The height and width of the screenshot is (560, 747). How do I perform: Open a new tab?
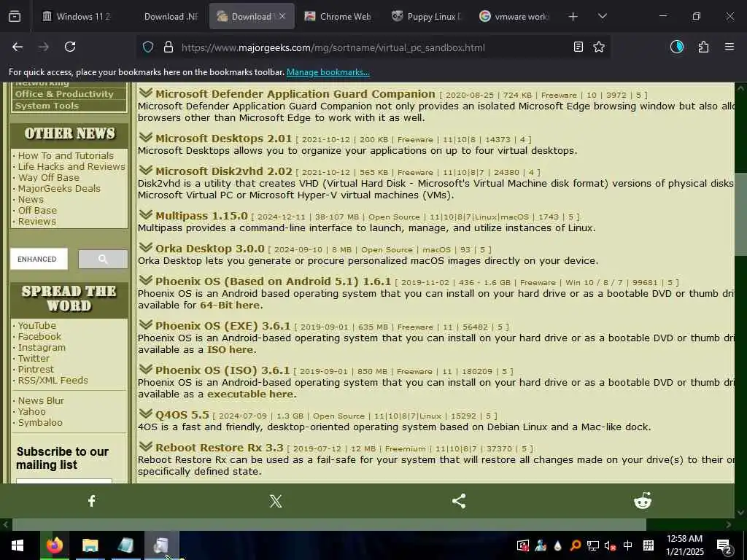[573, 17]
